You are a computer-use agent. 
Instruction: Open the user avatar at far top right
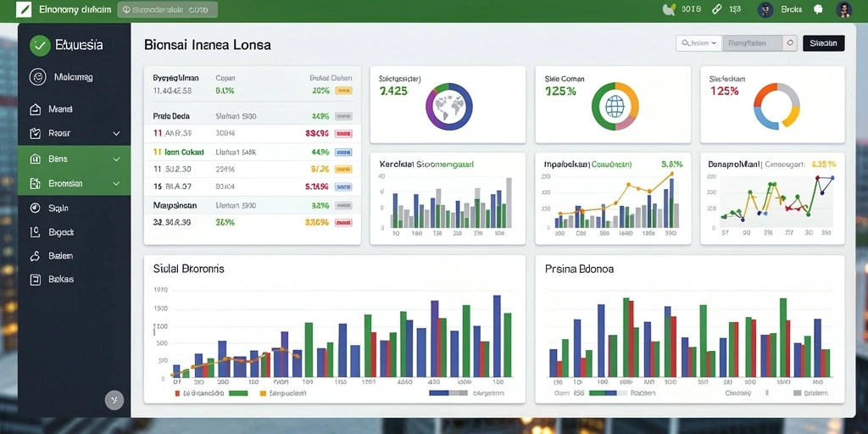(x=843, y=9)
